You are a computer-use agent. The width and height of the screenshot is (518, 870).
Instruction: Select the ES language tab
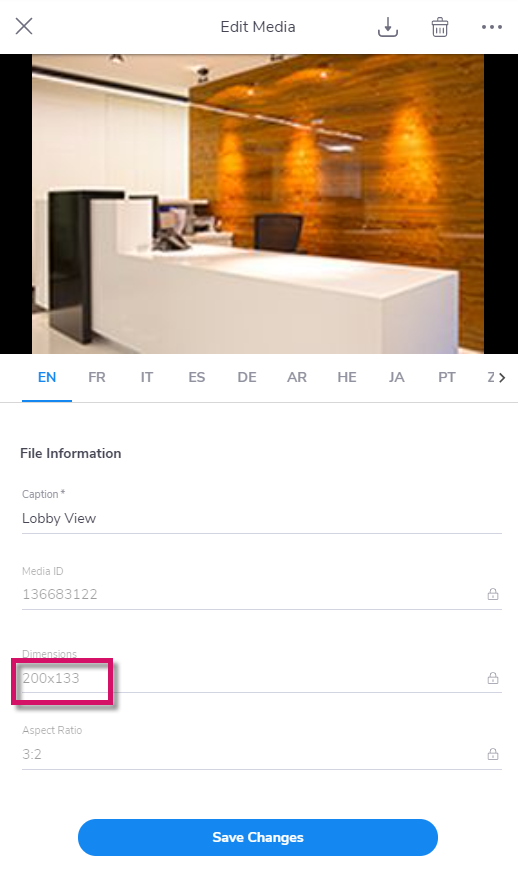(x=196, y=377)
